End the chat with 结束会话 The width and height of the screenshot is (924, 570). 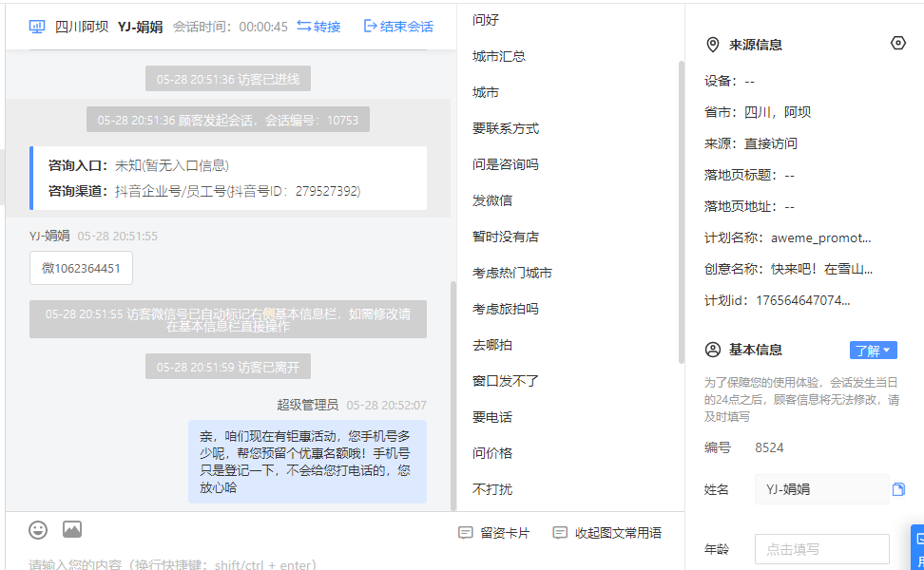399,27
